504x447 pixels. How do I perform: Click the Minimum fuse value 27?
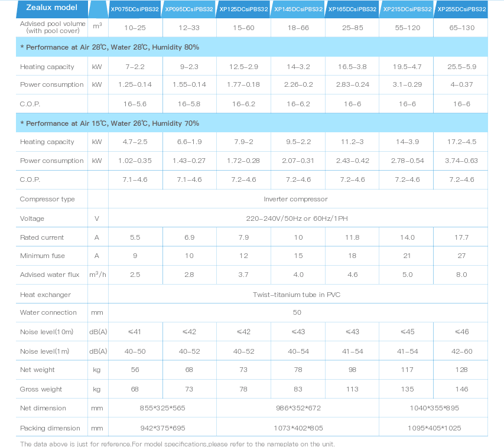coord(461,256)
